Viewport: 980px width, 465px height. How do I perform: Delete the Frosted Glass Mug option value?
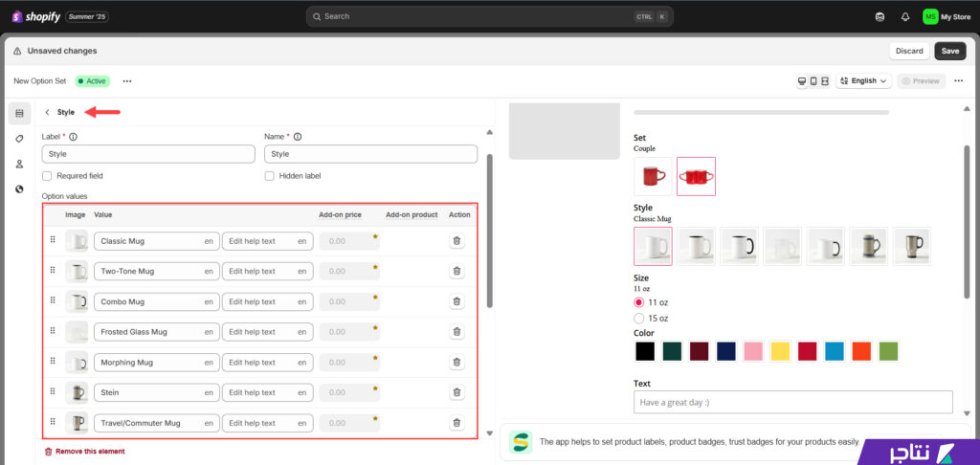(x=457, y=332)
